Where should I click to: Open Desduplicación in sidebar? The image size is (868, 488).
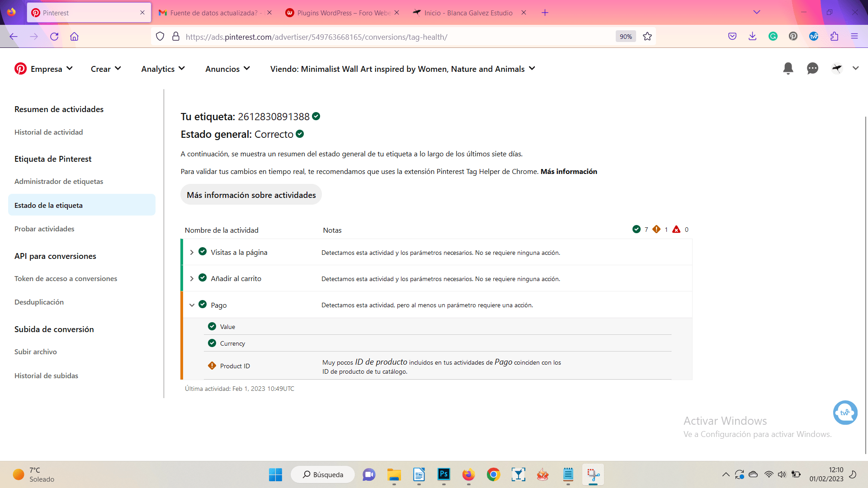(x=39, y=302)
